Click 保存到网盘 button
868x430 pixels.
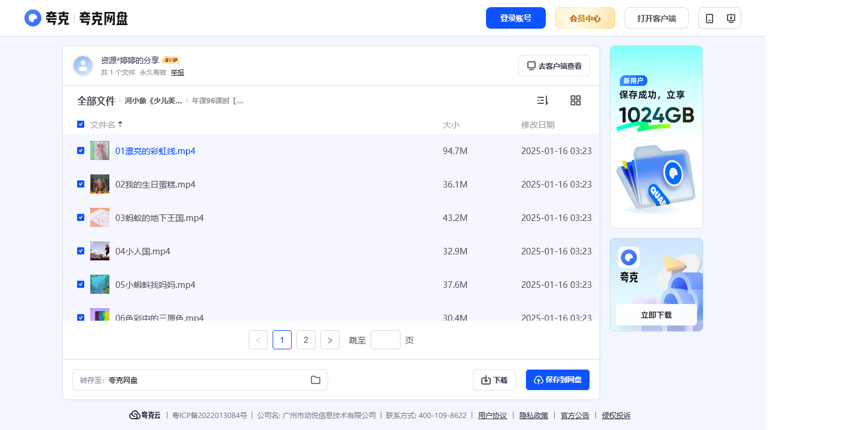558,380
